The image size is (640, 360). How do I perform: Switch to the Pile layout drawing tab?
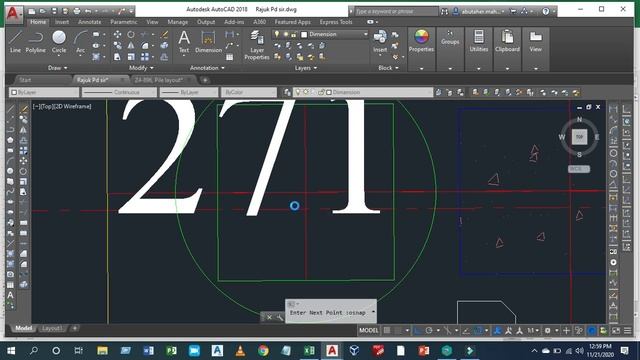tap(159, 80)
